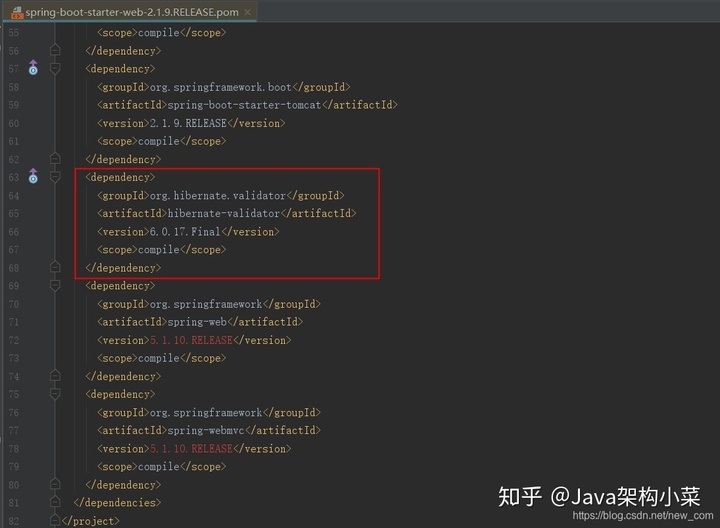Click the closing project tag on line 82
This screenshot has width=720, height=528.
coord(90,521)
